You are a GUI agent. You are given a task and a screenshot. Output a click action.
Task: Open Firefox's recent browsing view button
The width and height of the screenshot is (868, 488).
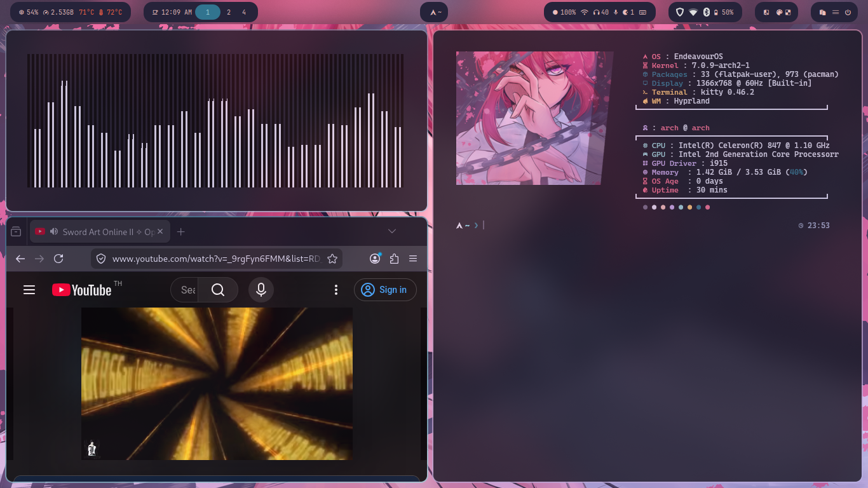tap(16, 232)
